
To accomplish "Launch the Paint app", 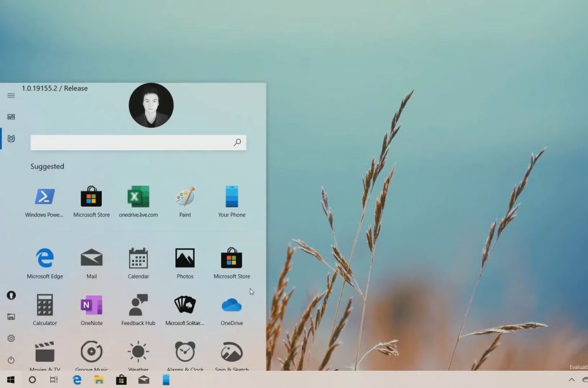I will tap(185, 202).
